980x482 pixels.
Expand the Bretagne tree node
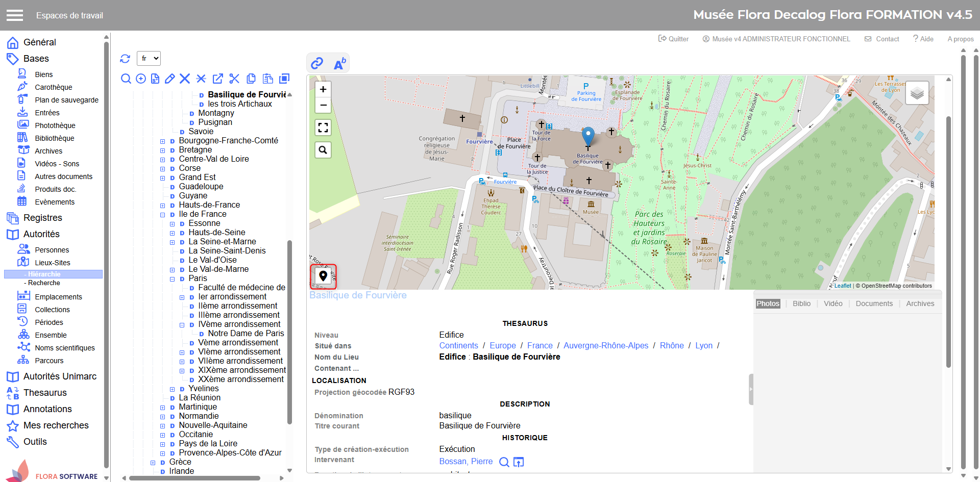pos(163,150)
